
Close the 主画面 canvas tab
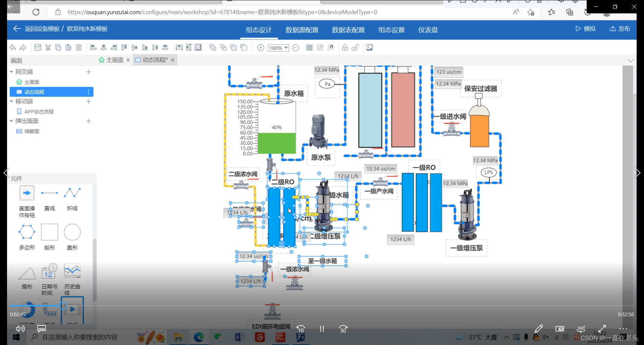pos(128,60)
